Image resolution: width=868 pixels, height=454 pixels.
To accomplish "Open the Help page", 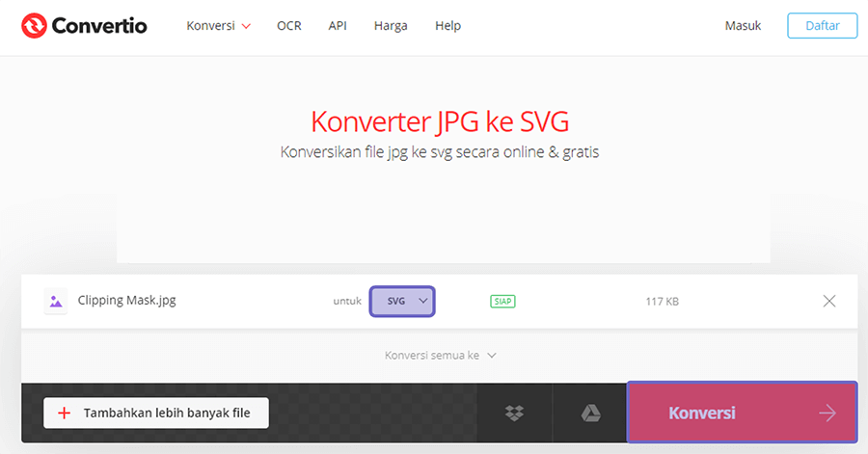I will [448, 25].
